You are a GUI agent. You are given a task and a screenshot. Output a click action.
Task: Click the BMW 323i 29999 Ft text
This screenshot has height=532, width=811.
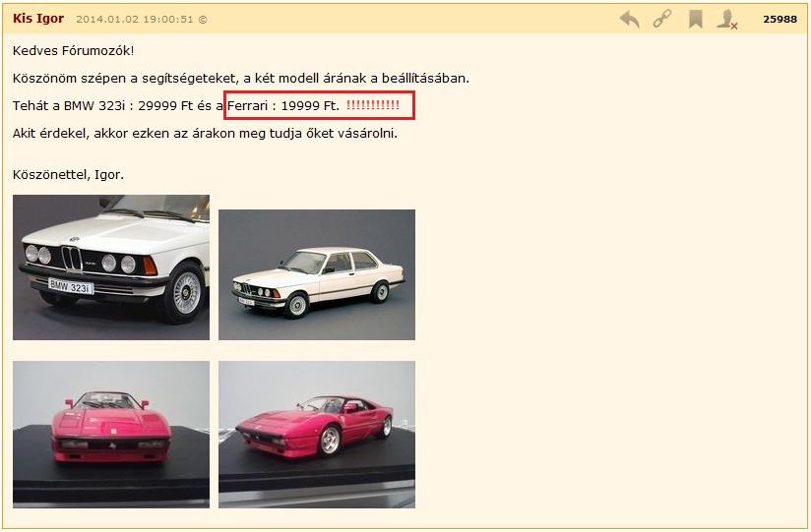(x=123, y=105)
